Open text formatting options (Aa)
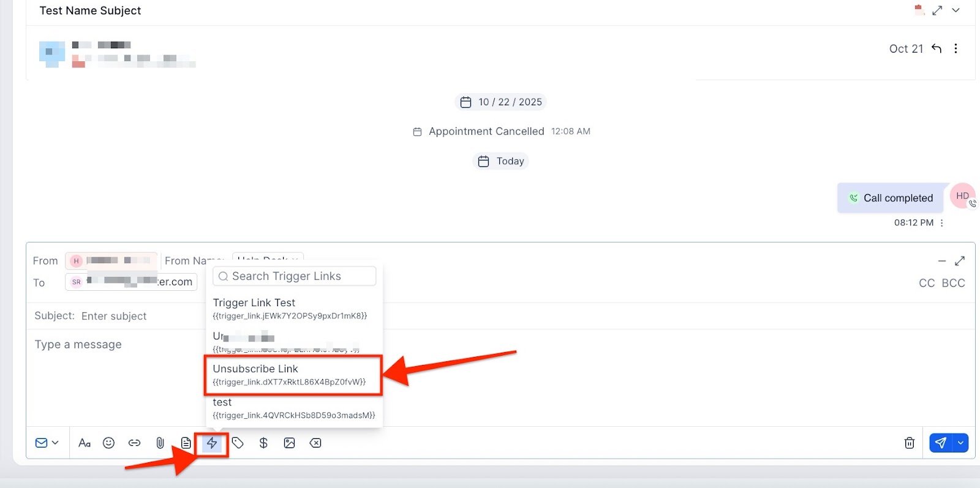This screenshot has height=488, width=980. pyautogui.click(x=85, y=443)
